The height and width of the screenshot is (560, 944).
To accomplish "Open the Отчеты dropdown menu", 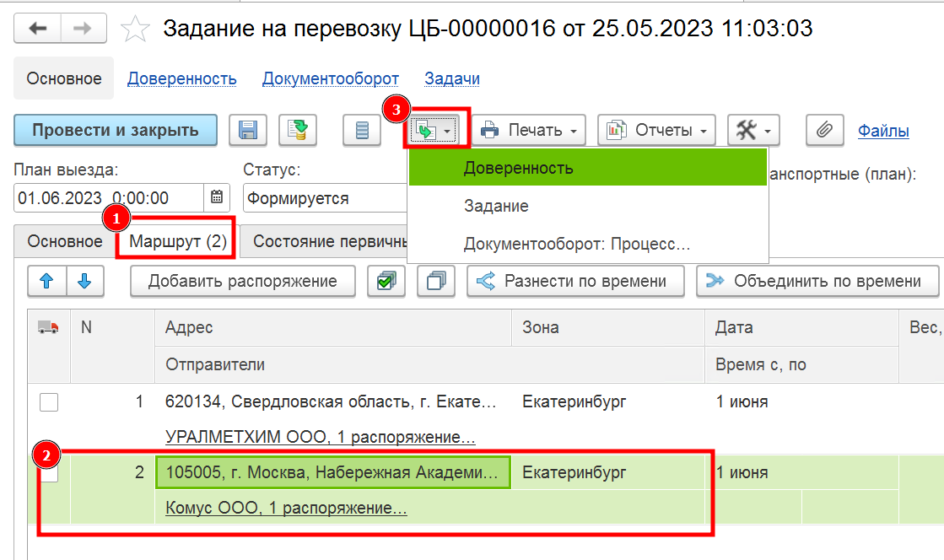I will pos(656,130).
